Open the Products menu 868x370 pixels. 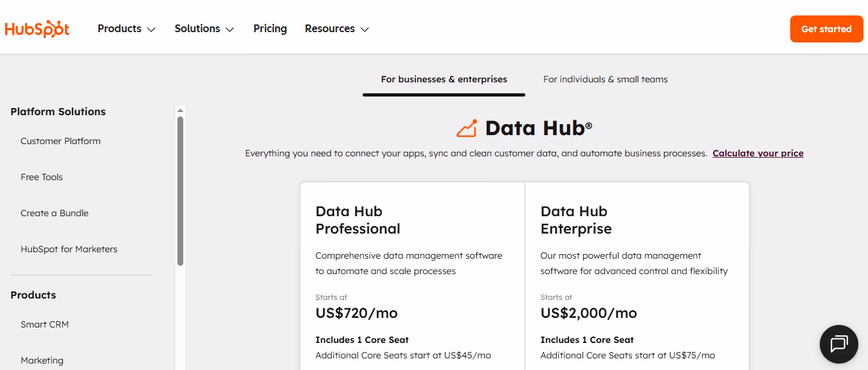click(127, 29)
